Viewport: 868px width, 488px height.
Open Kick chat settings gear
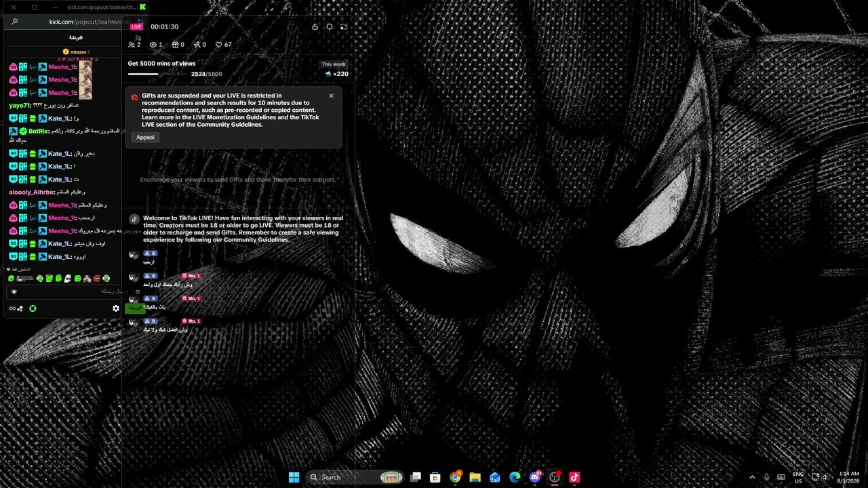point(116,308)
